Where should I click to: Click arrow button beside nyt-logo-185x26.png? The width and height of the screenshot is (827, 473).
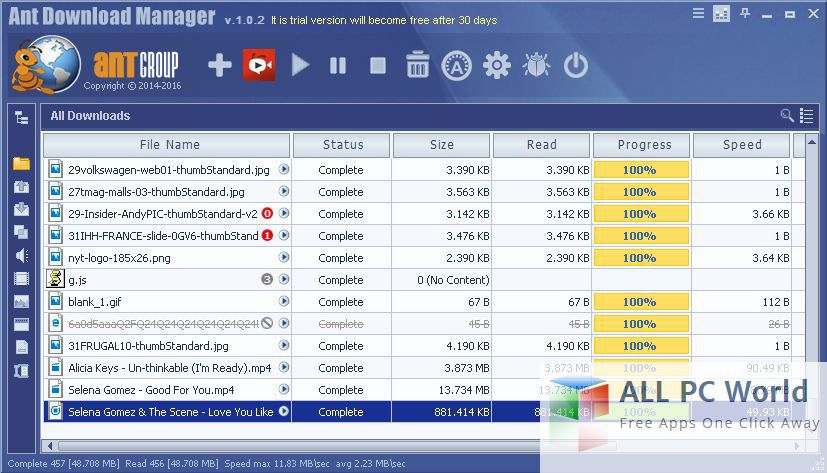(284, 258)
